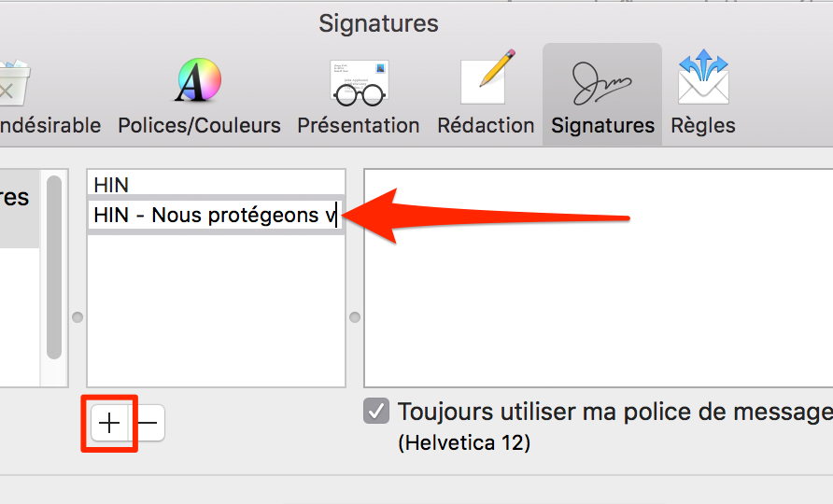This screenshot has width=833, height=504.
Task: Click the accounts list vertical scrollbar
Action: pyautogui.click(x=54, y=268)
